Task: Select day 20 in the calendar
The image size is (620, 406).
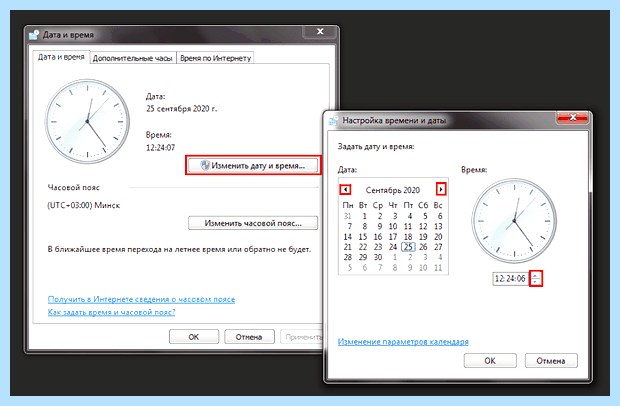Action: pos(438,236)
